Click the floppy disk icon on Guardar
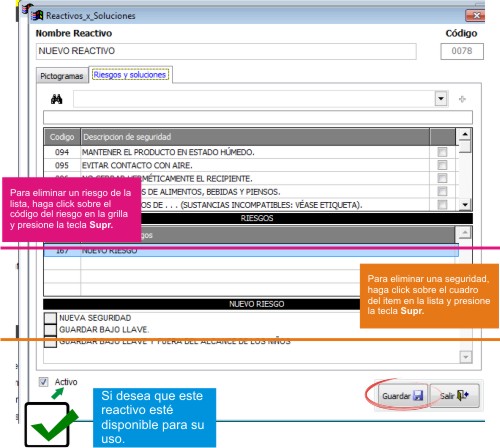The width and height of the screenshot is (500, 448). (418, 396)
